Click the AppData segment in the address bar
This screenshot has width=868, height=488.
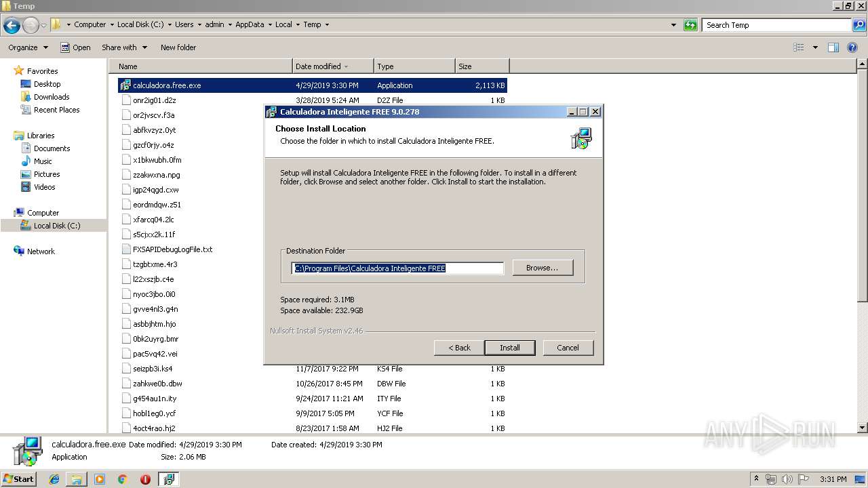click(x=250, y=24)
